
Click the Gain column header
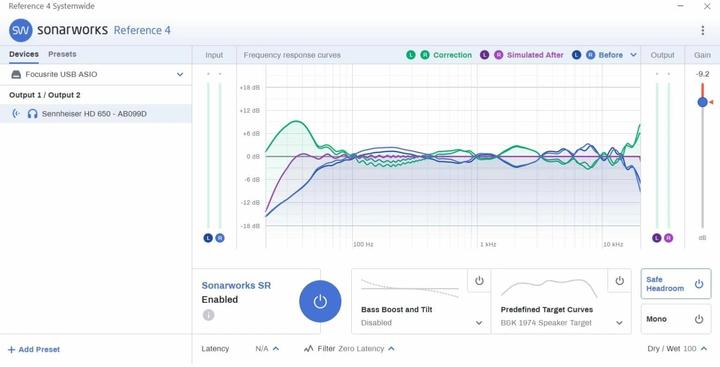[x=702, y=55]
